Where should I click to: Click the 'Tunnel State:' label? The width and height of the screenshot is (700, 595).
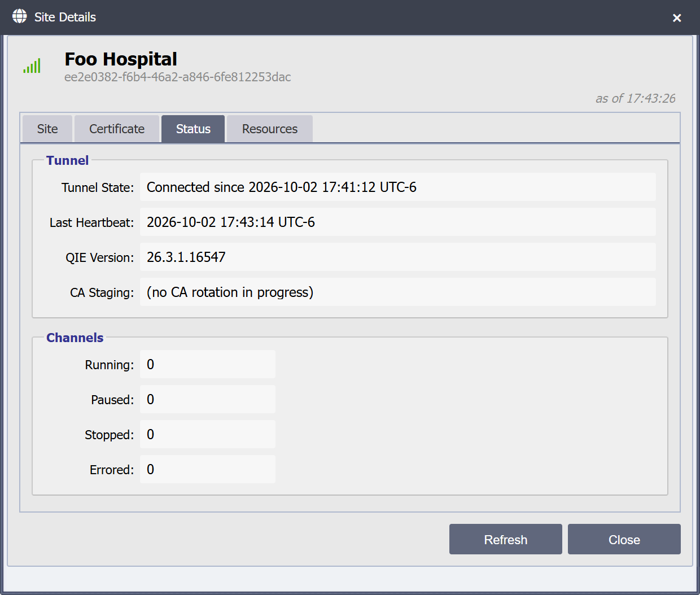(x=98, y=187)
